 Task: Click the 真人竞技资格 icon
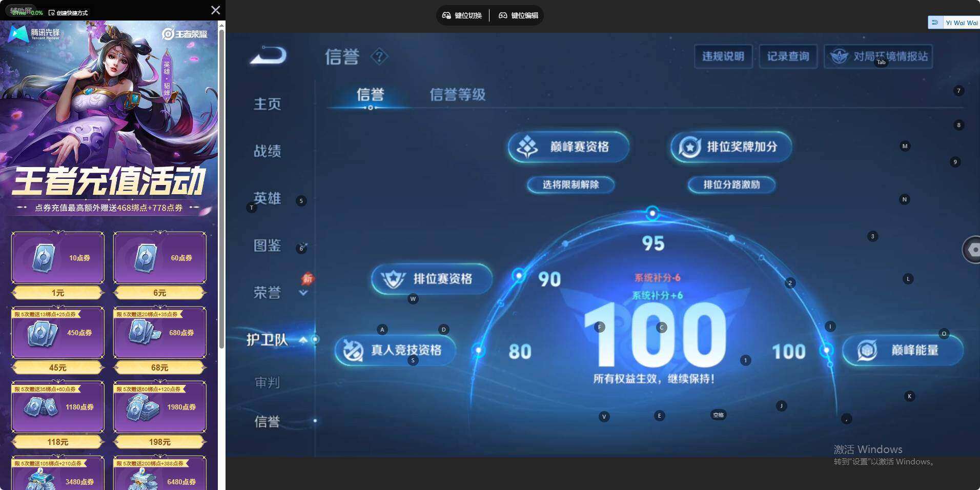tap(353, 351)
